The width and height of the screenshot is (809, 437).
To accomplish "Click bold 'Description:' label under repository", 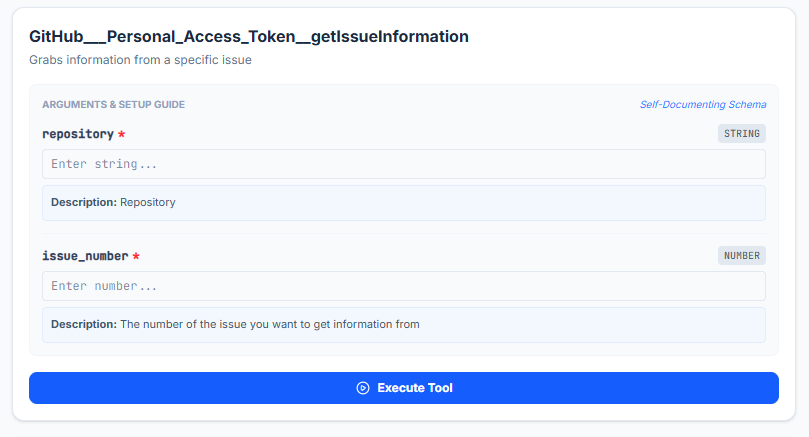I will [84, 202].
